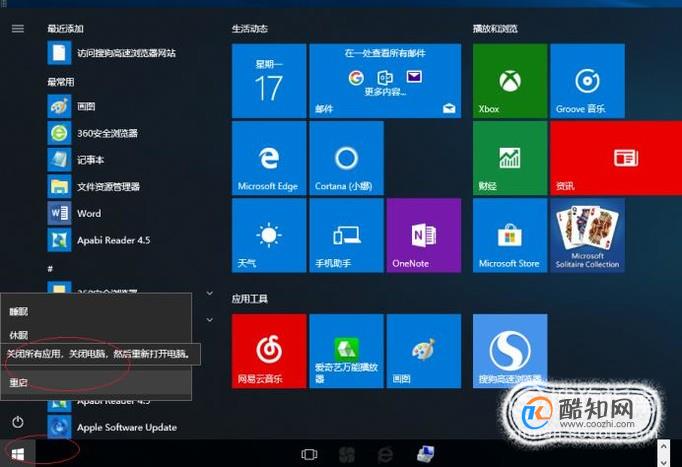Open the calendar tile showing 星期一 17
Viewport: 682px width, 467px height.
click(x=269, y=80)
